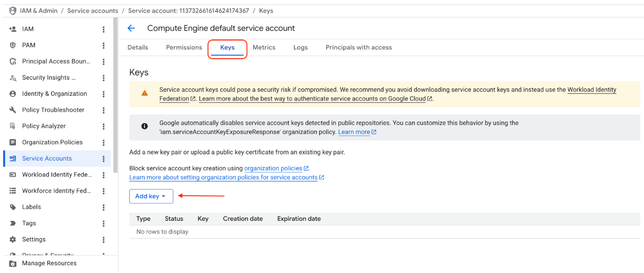Click the Workload Identity Federation icon
The height and width of the screenshot is (273, 644).
[13, 175]
